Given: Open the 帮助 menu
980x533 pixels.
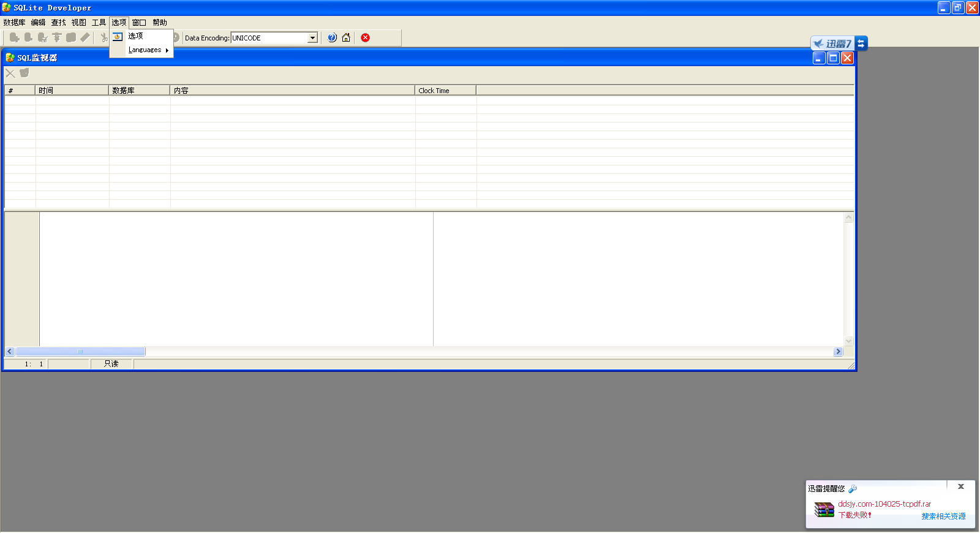Looking at the screenshot, I should [x=160, y=23].
